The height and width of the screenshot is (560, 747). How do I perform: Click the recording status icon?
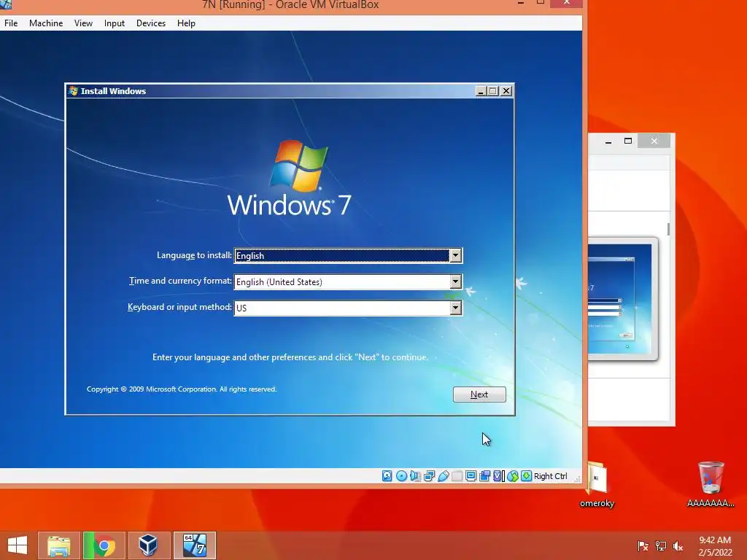coord(484,475)
